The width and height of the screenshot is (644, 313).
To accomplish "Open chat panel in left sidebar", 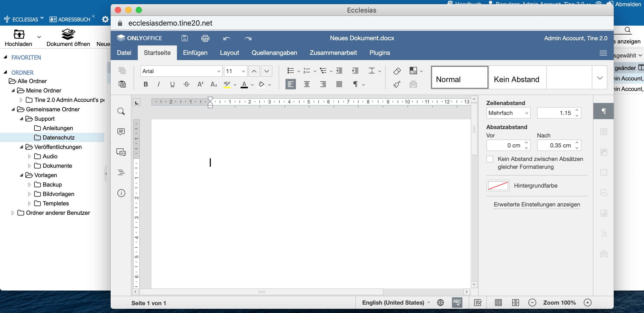I will 121,152.
